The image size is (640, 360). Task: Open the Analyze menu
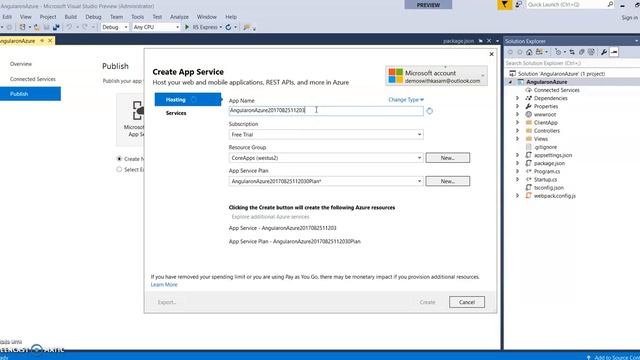point(179,17)
